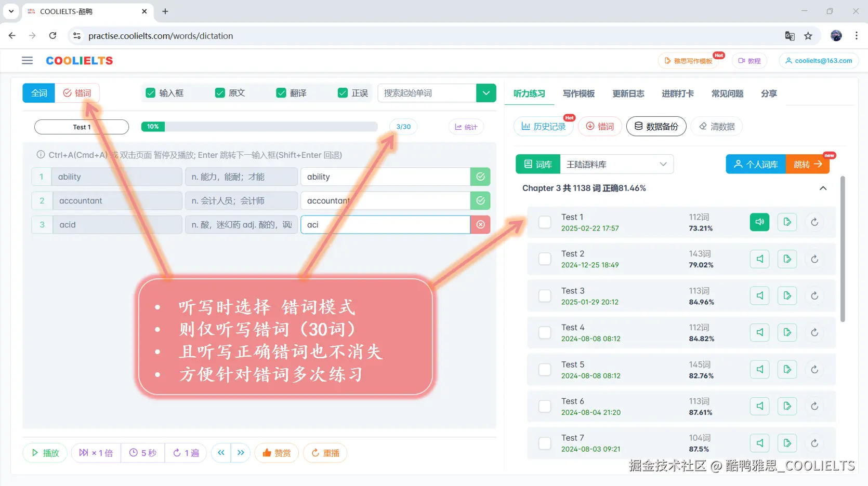Open the browser tab list chevron
This screenshot has width=868, height=486.
pyautogui.click(x=11, y=11)
